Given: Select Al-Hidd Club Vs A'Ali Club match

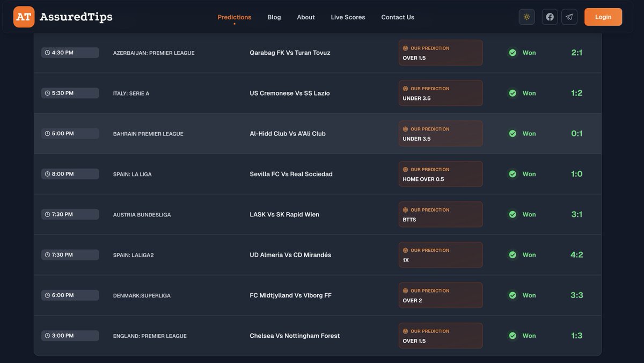Looking at the screenshot, I should [288, 133].
